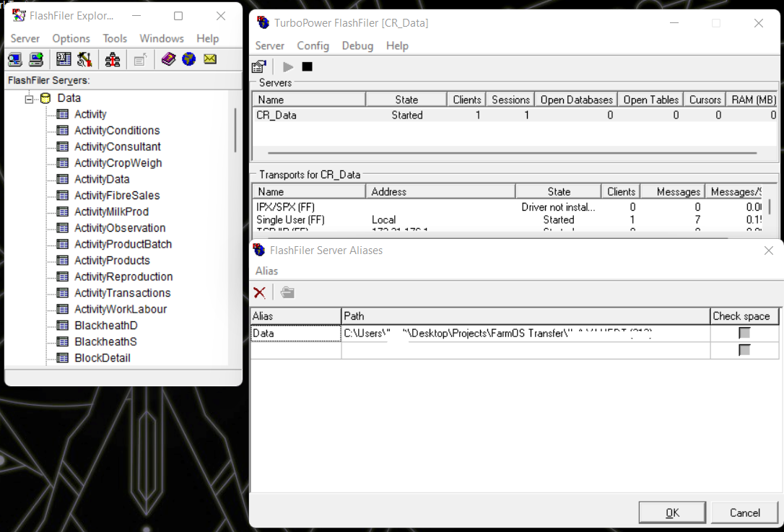
Task: Open Help menu in TurboPower FlashFiler
Action: pyautogui.click(x=397, y=46)
